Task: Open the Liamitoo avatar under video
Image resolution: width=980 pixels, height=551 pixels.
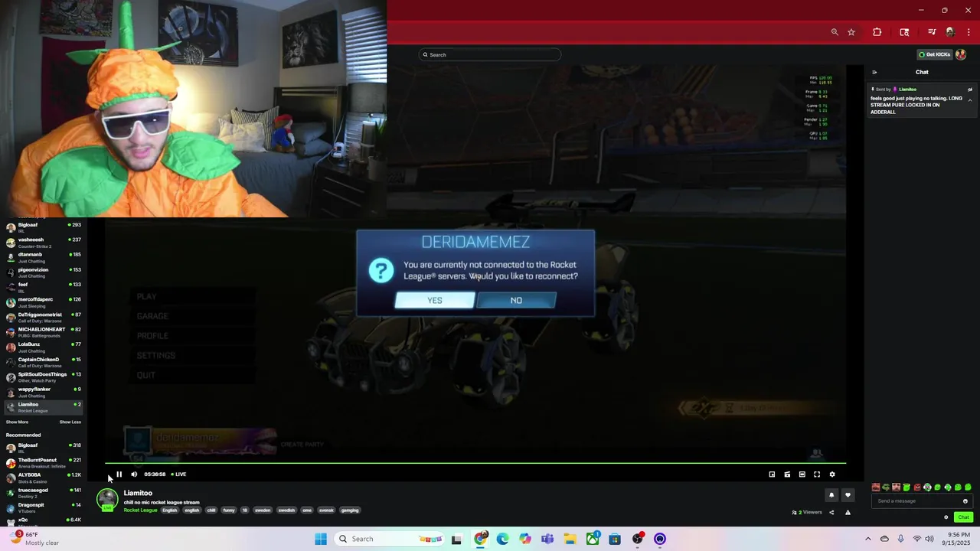Action: pos(107,500)
